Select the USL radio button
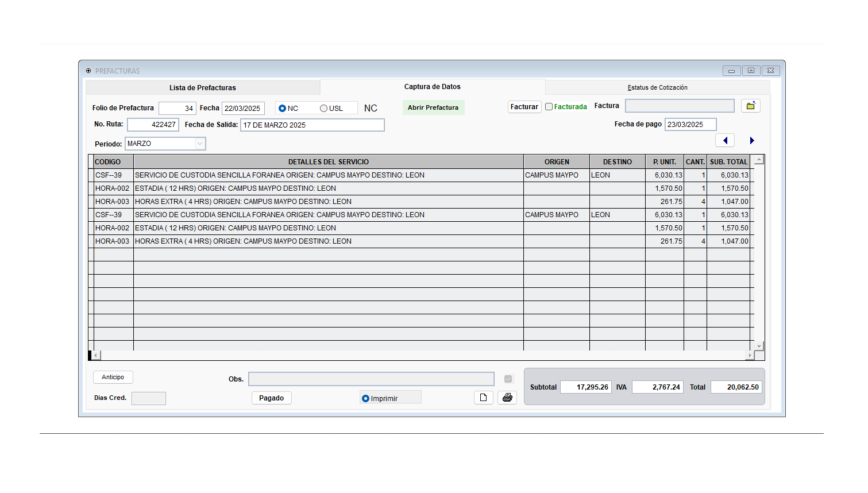Image resolution: width=868 pixels, height=493 pixels. click(x=323, y=109)
